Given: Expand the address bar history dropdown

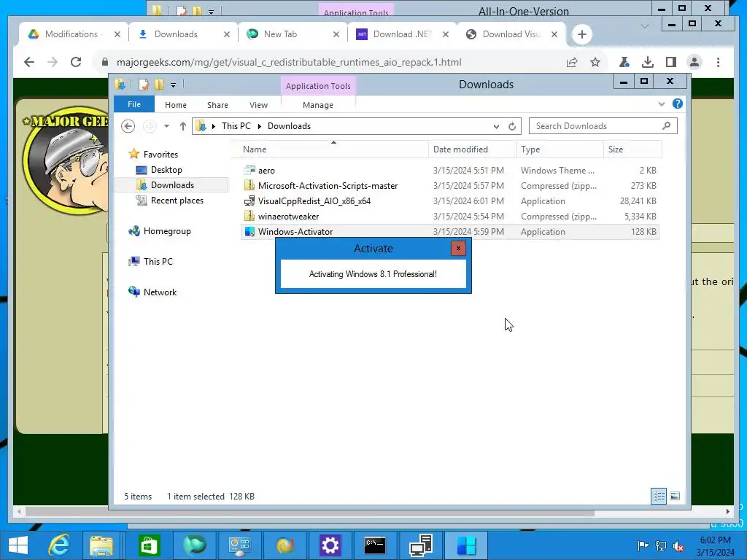Looking at the screenshot, I should 496,126.
